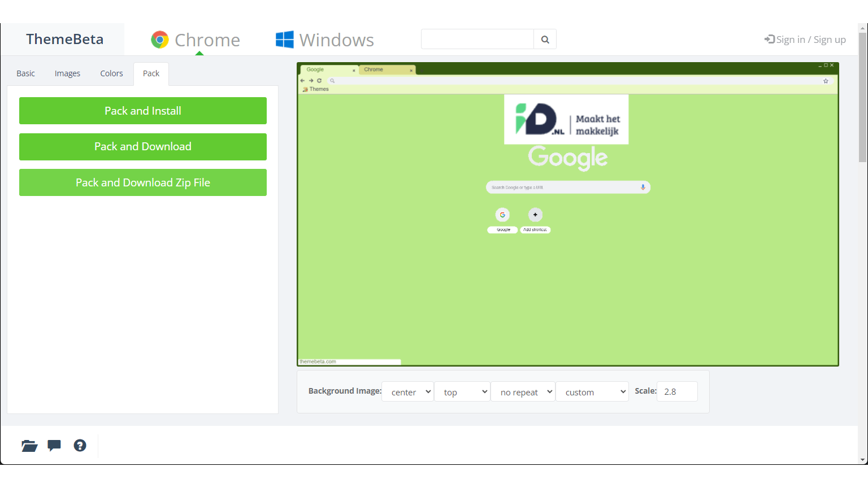Click the bookmark star in the preview toolbar
The image size is (868, 488).
coord(826,81)
